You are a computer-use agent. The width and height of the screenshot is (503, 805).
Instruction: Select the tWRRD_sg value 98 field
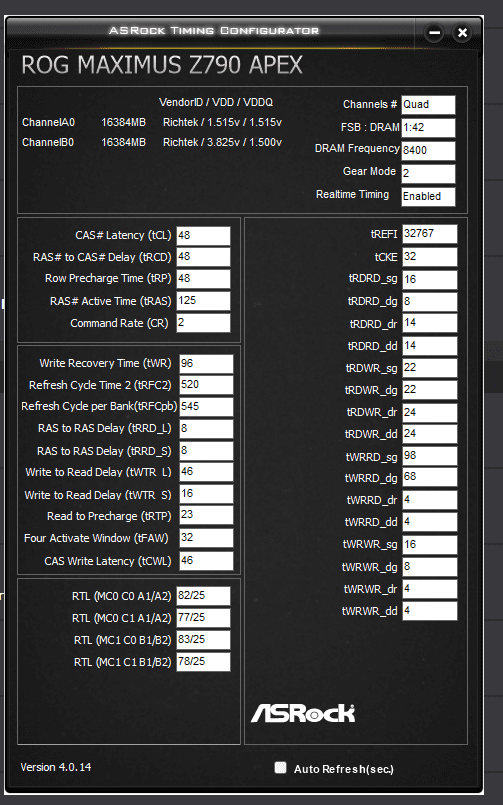tap(430, 456)
